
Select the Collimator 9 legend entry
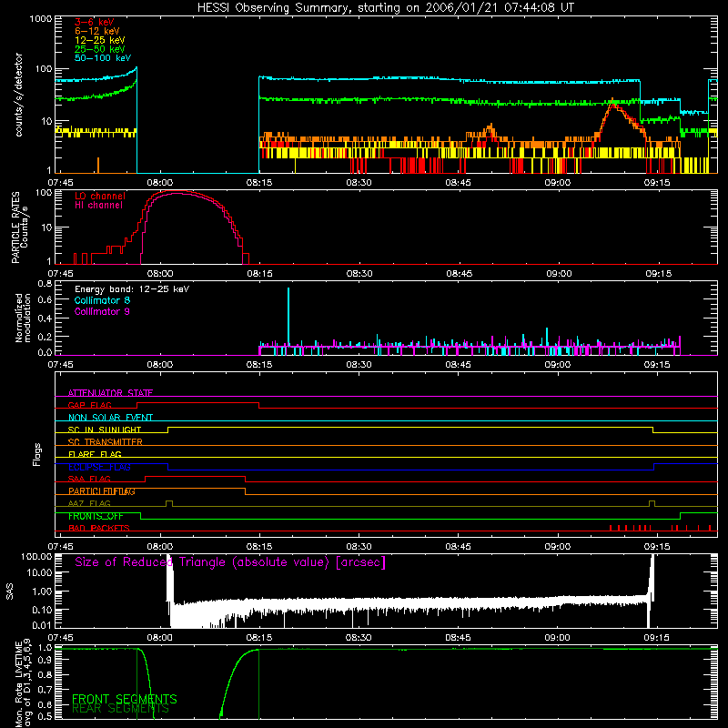pos(102,311)
